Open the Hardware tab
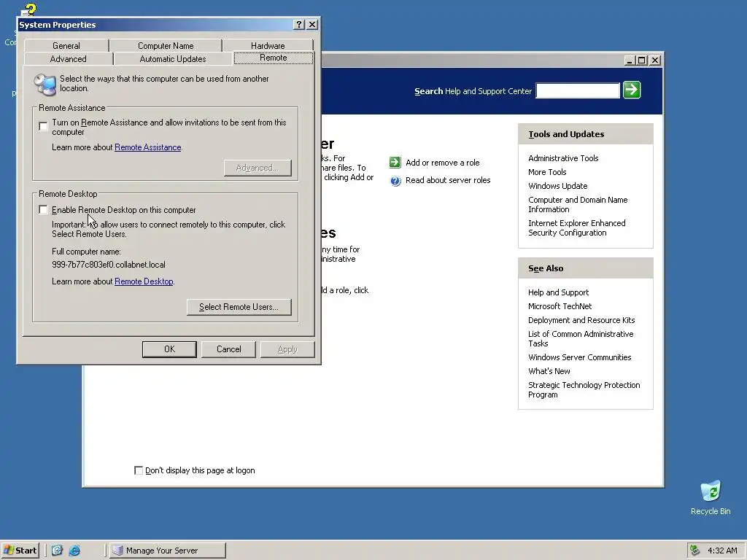Image resolution: width=747 pixels, height=560 pixels. point(268,46)
